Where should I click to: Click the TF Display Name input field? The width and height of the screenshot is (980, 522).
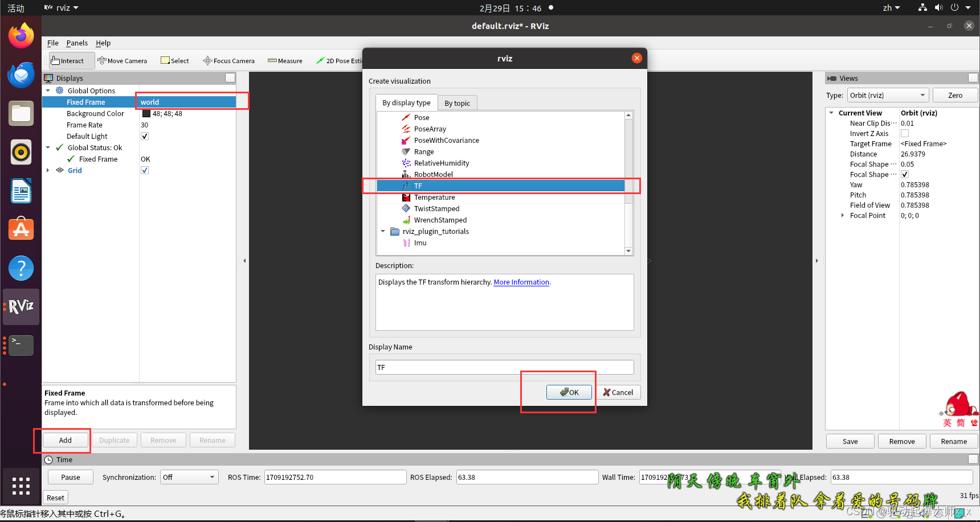click(504, 367)
